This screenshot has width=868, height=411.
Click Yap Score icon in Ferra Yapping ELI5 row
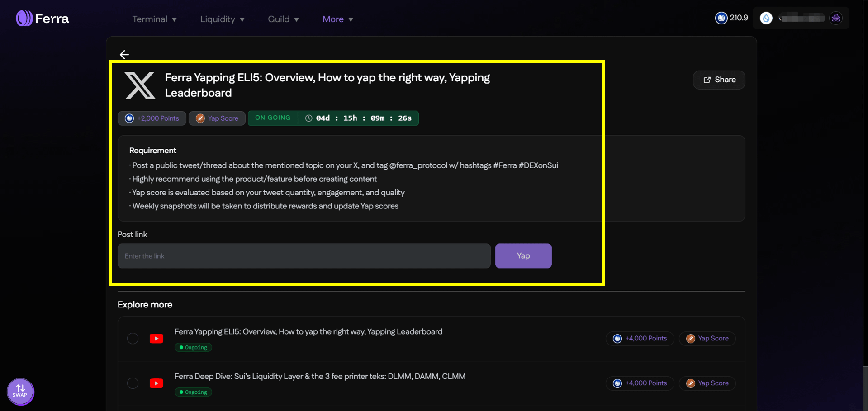(691, 339)
